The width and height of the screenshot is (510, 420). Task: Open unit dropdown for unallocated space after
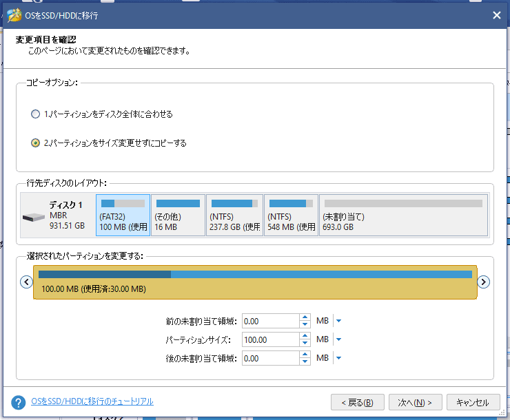pyautogui.click(x=338, y=358)
